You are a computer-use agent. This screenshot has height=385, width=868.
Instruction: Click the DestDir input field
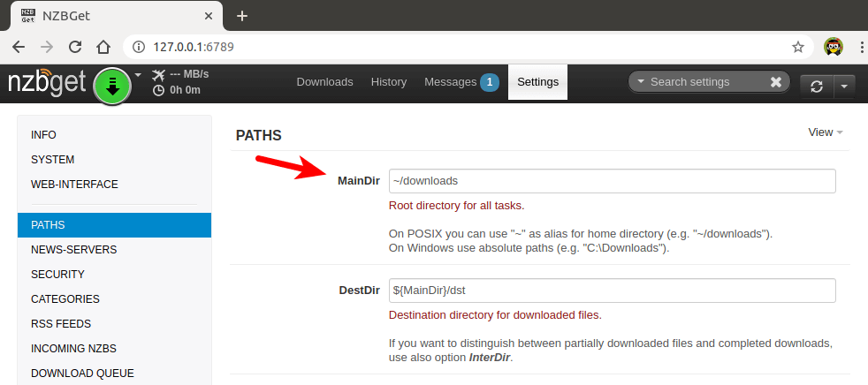[x=612, y=291]
